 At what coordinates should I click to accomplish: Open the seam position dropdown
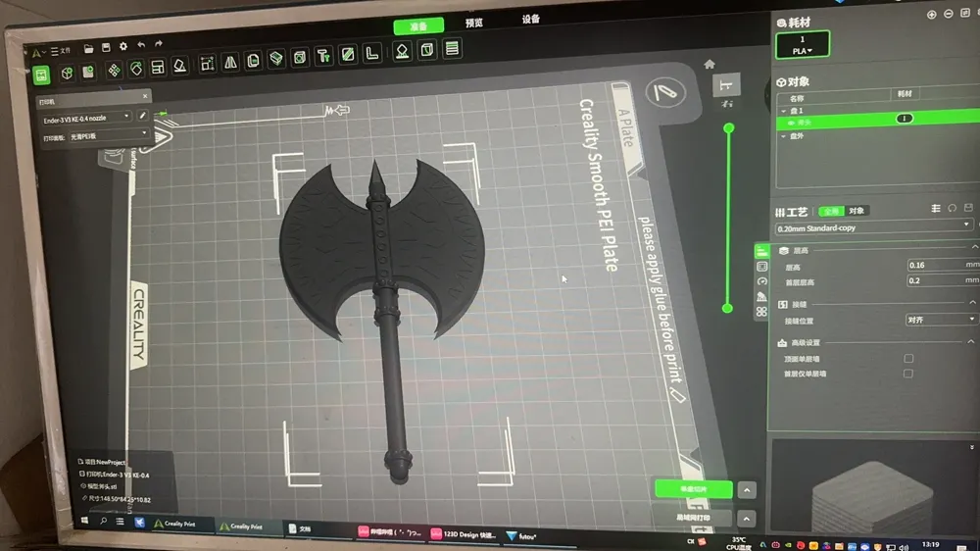(x=941, y=320)
